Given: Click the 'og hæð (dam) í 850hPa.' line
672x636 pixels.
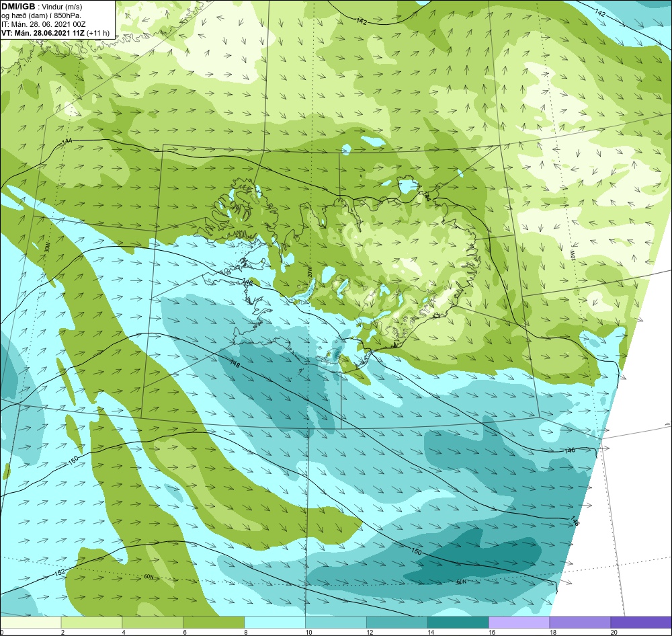Looking at the screenshot, I should (x=41, y=15).
